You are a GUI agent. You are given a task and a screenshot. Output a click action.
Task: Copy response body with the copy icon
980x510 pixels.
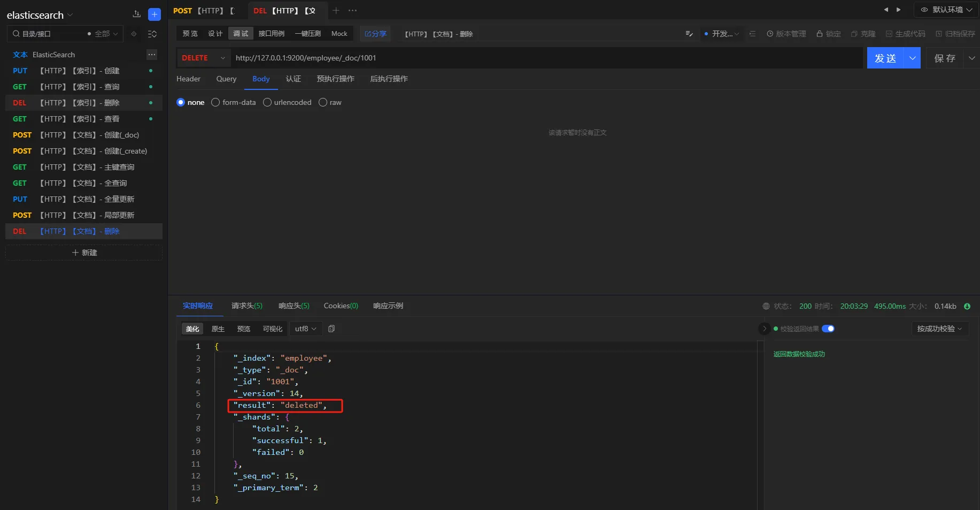coord(331,329)
